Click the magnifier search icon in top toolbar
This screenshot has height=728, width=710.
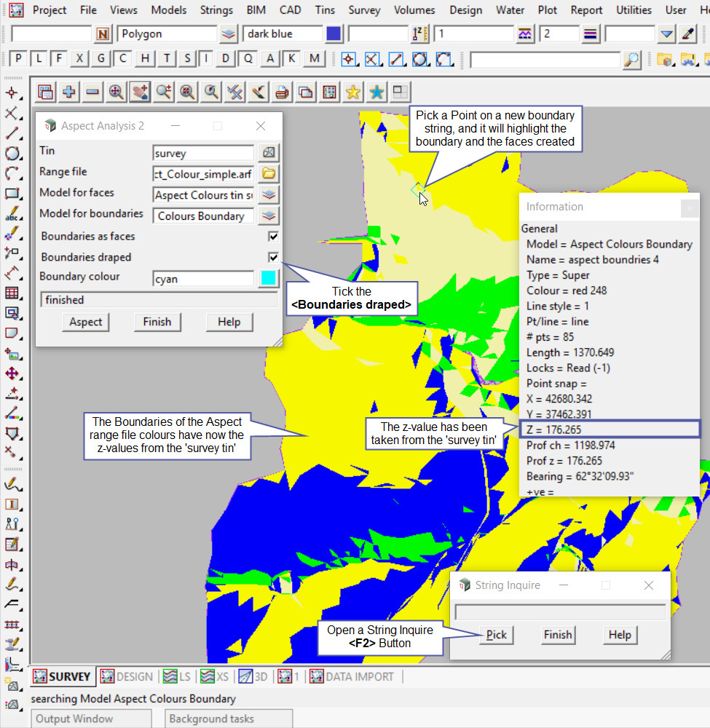(632, 60)
